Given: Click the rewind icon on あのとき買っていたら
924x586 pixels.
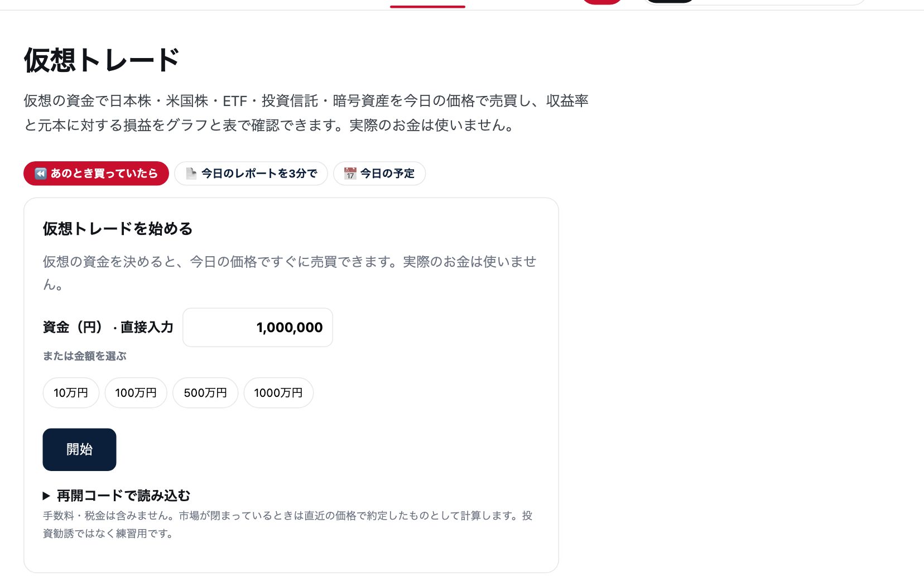Looking at the screenshot, I should [x=41, y=174].
